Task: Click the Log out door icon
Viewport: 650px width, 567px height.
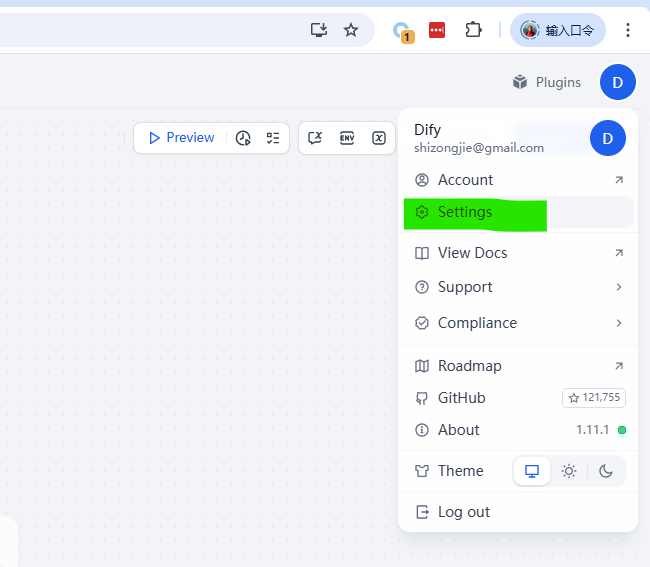Action: pos(422,512)
